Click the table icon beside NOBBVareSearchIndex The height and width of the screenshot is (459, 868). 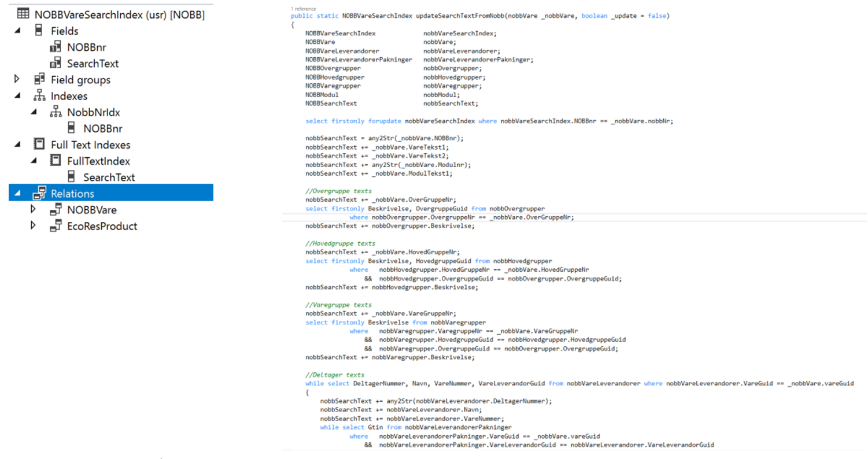pyautogui.click(x=23, y=14)
